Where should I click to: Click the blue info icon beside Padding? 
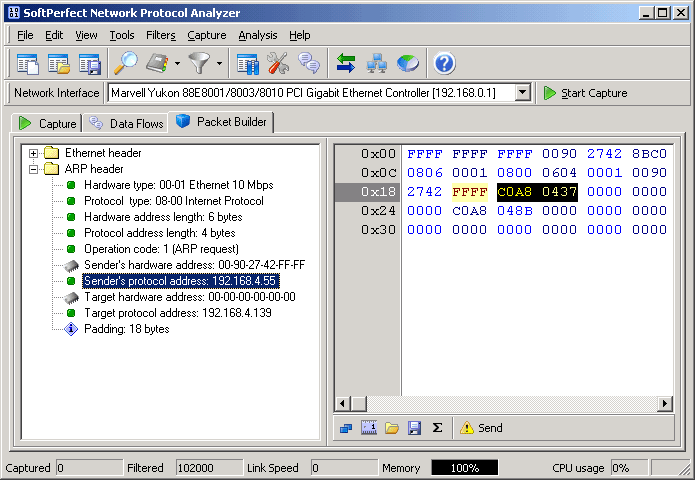tap(71, 329)
